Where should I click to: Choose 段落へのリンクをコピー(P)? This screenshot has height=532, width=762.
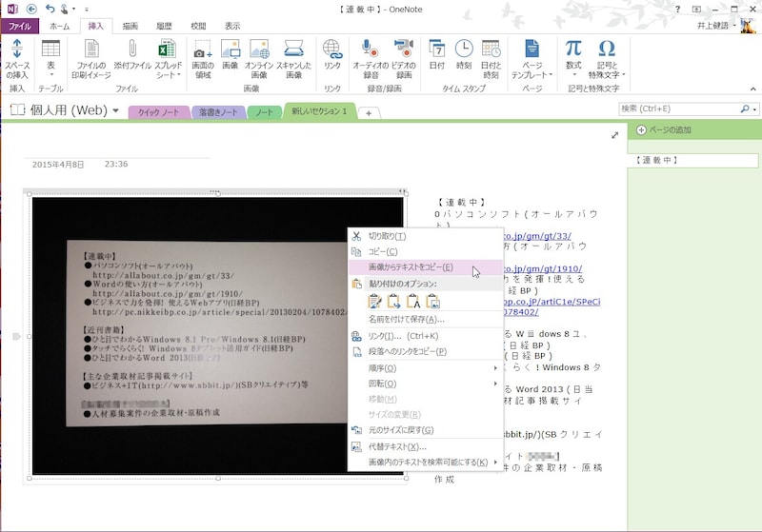pyautogui.click(x=426, y=351)
